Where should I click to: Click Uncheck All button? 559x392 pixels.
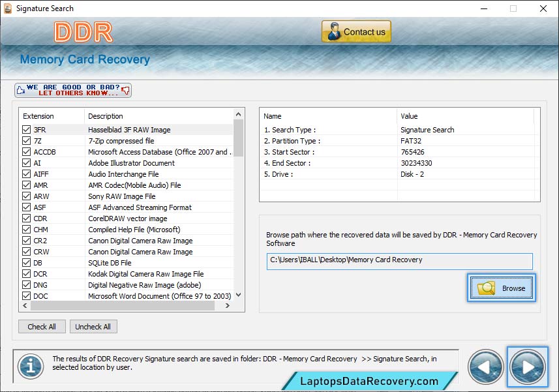click(93, 326)
